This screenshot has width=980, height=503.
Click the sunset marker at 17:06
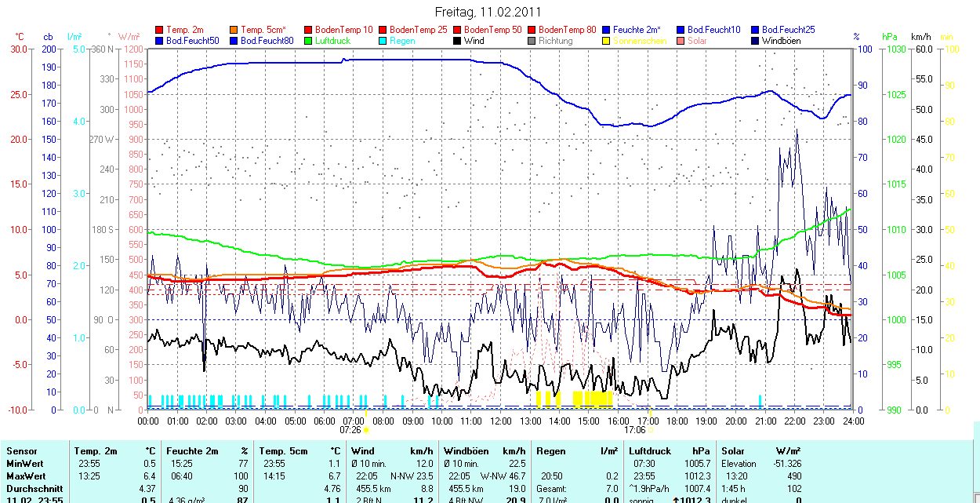pos(651,431)
